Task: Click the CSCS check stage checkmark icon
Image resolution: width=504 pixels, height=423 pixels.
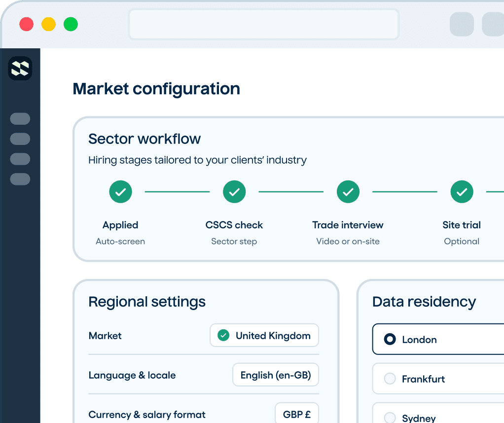Action: pyautogui.click(x=234, y=192)
